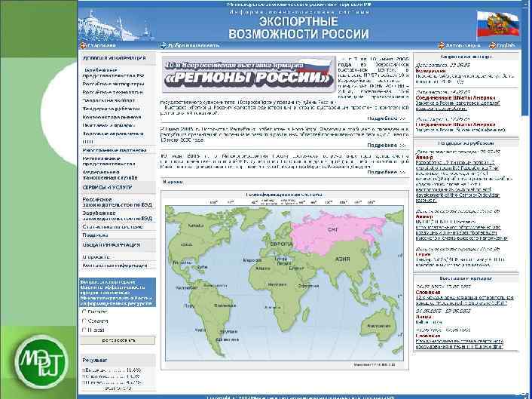The width and height of the screenshot is (532, 399).
Task: Open Выставки и ярмарки menu item
Action: coord(109,125)
